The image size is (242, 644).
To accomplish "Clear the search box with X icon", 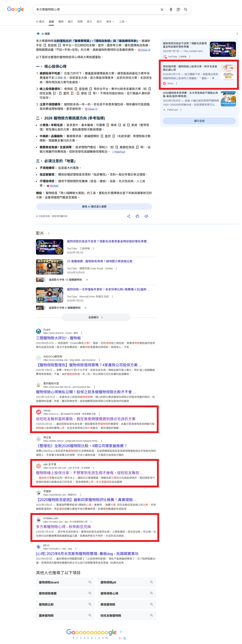I will click(162, 9).
